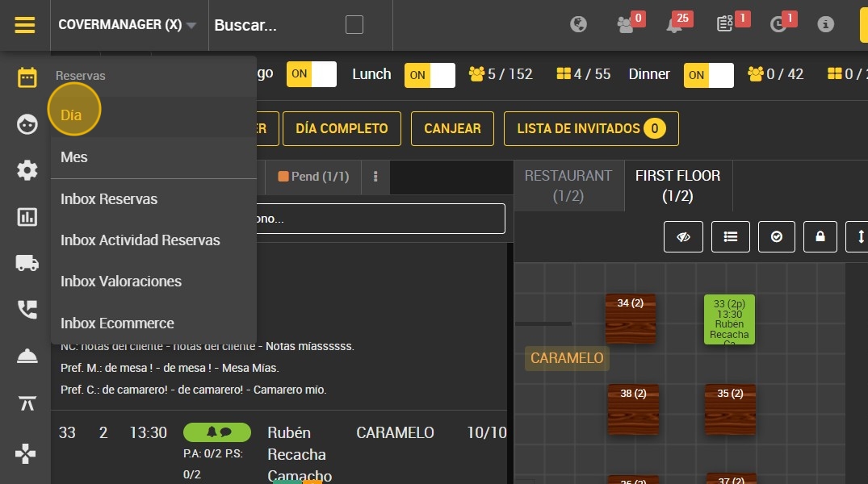
Task: Open the clock history icon with badge 1
Action: click(778, 25)
